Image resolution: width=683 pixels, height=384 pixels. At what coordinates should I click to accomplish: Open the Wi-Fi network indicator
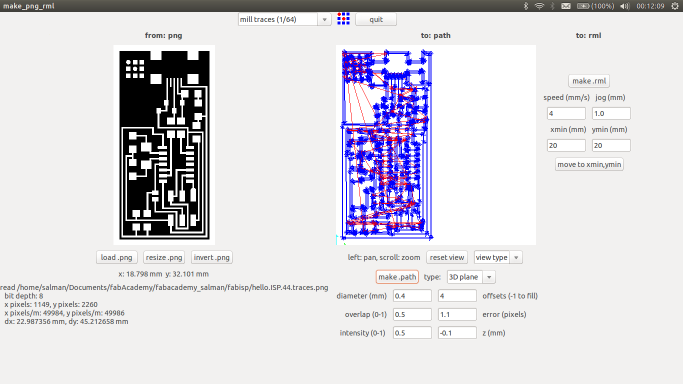(539, 6)
